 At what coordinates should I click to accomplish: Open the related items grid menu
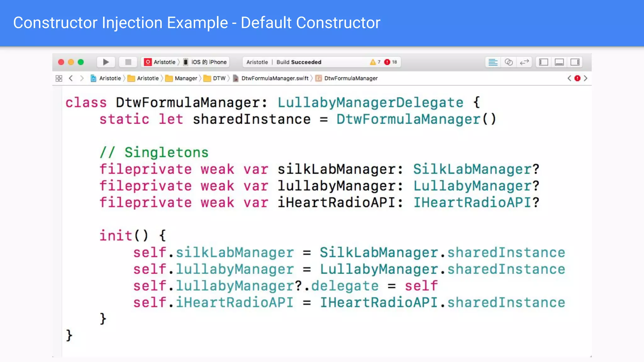tap(59, 78)
